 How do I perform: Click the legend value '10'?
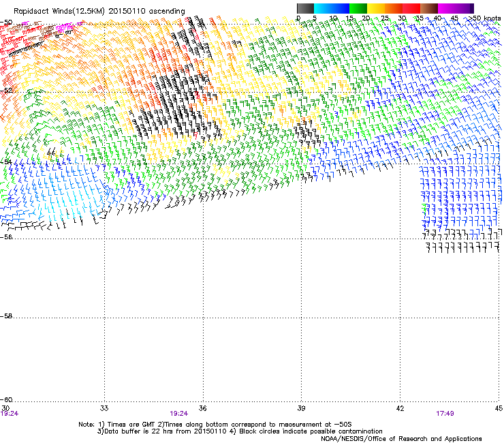pyautogui.click(x=333, y=18)
